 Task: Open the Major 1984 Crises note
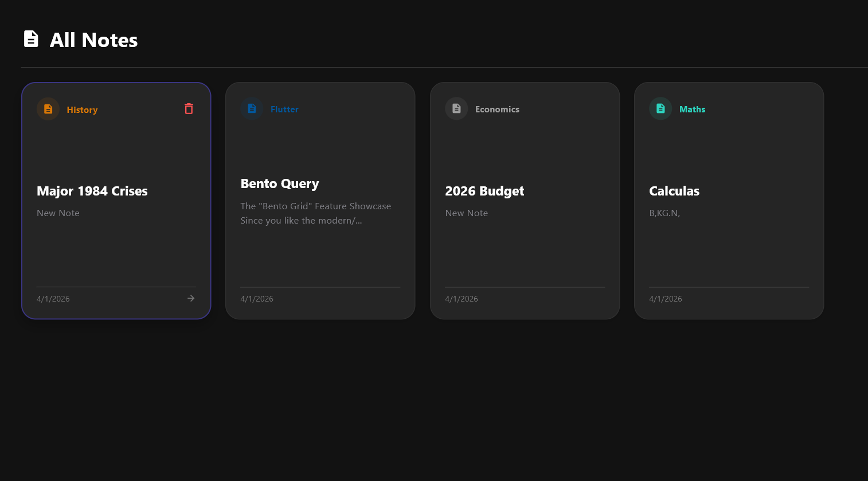pos(92,191)
